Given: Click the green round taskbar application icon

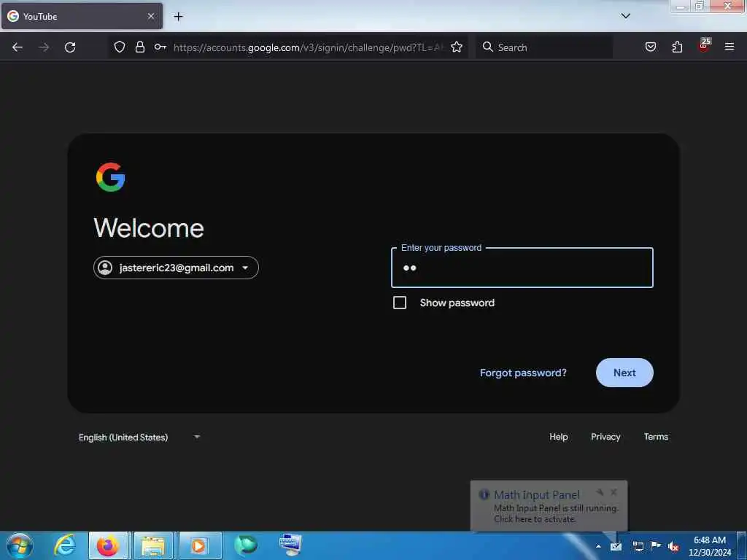Looking at the screenshot, I should click(246, 545).
